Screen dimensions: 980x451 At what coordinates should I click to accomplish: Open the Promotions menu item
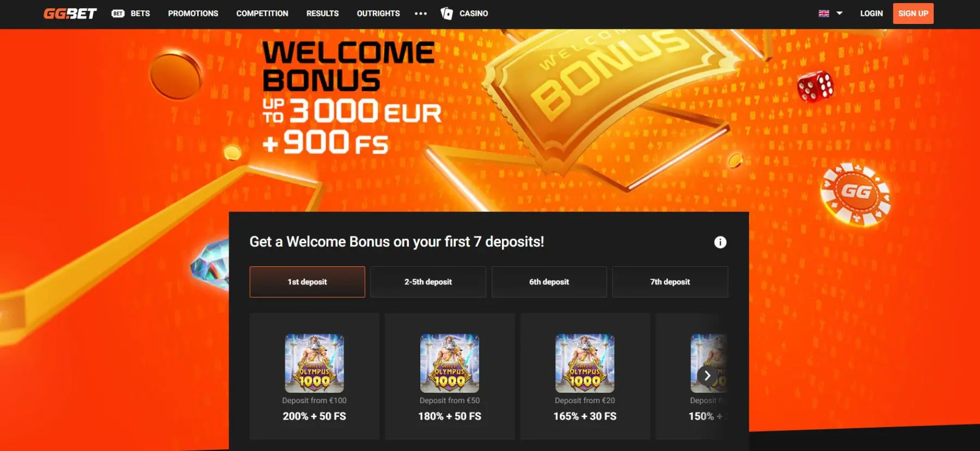point(193,14)
